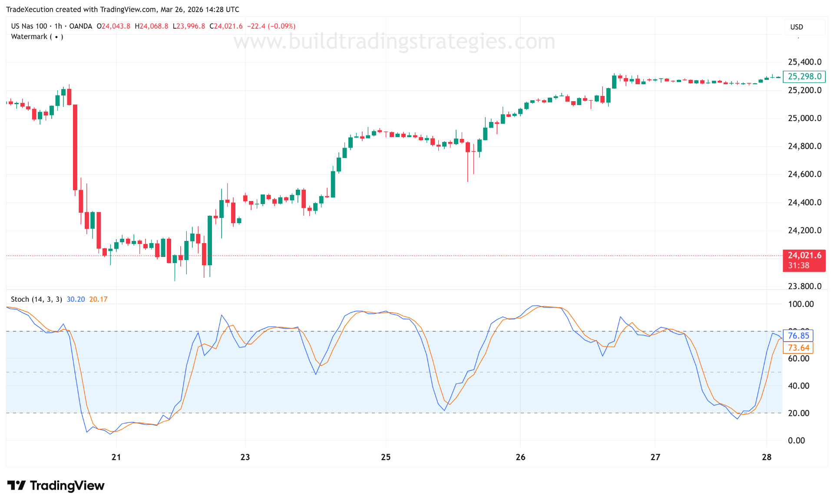Click the TradingView logo icon
This screenshot has height=504, width=834.
17,485
